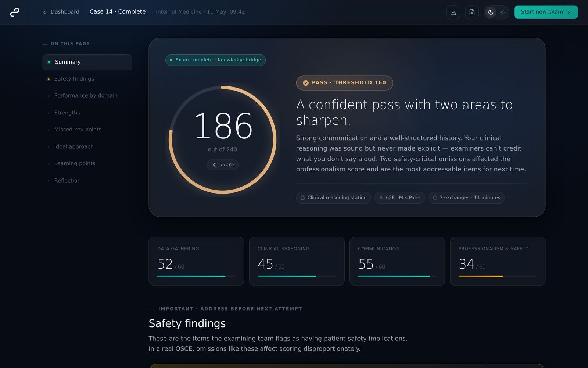Viewport: 588px width, 368px height.
Task: Click the chevron in the 77.5% chip
Action: tap(214, 165)
